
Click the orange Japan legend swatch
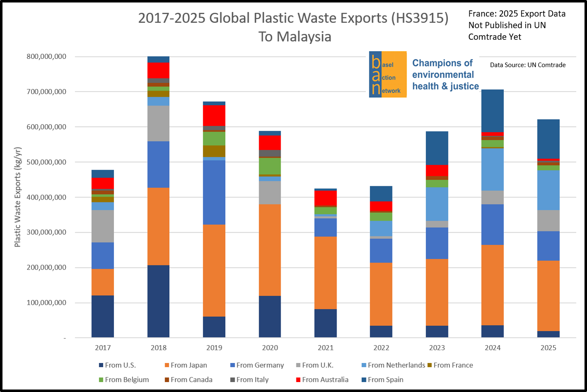(167, 366)
